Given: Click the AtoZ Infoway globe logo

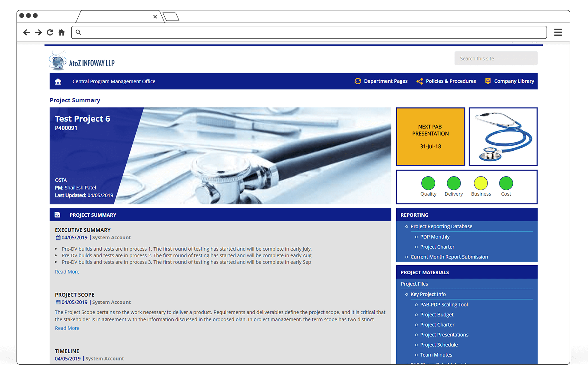Looking at the screenshot, I should [58, 61].
